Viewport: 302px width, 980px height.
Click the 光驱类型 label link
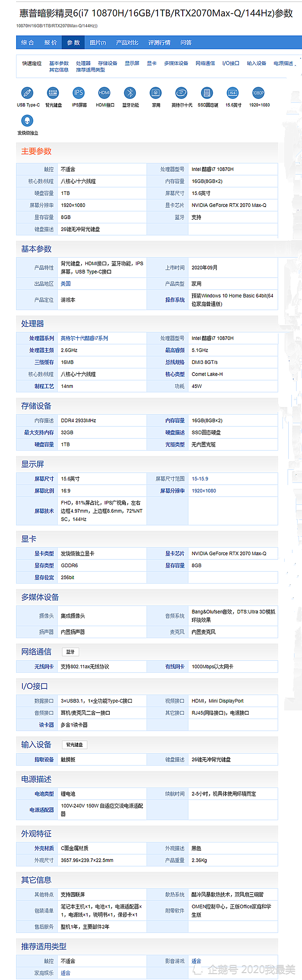point(175,444)
